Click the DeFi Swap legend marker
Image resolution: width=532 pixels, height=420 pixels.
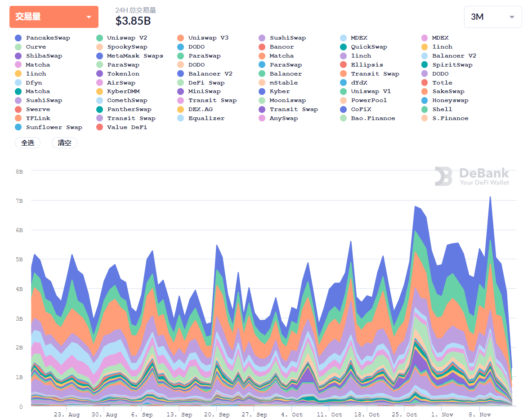tap(180, 82)
